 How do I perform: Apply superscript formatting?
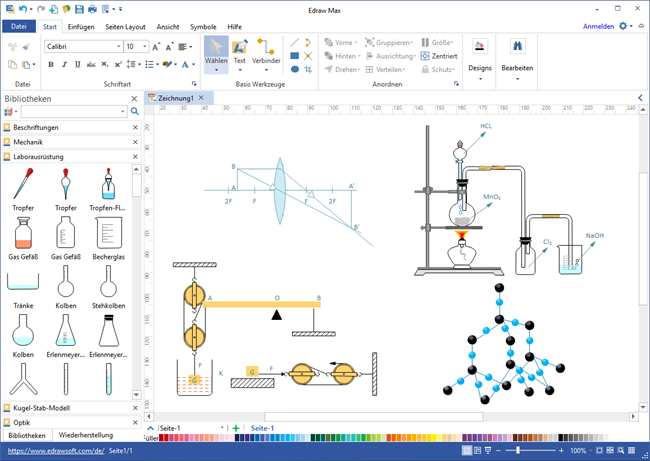[118, 64]
